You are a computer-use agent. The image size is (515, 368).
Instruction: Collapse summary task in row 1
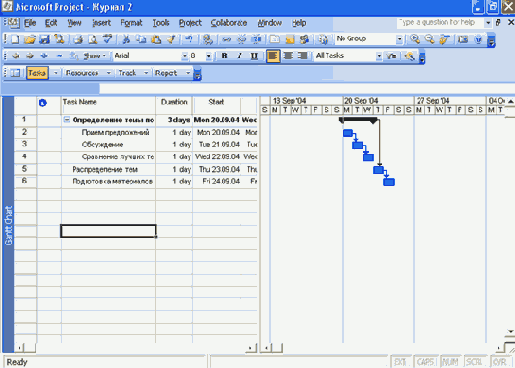coord(67,119)
